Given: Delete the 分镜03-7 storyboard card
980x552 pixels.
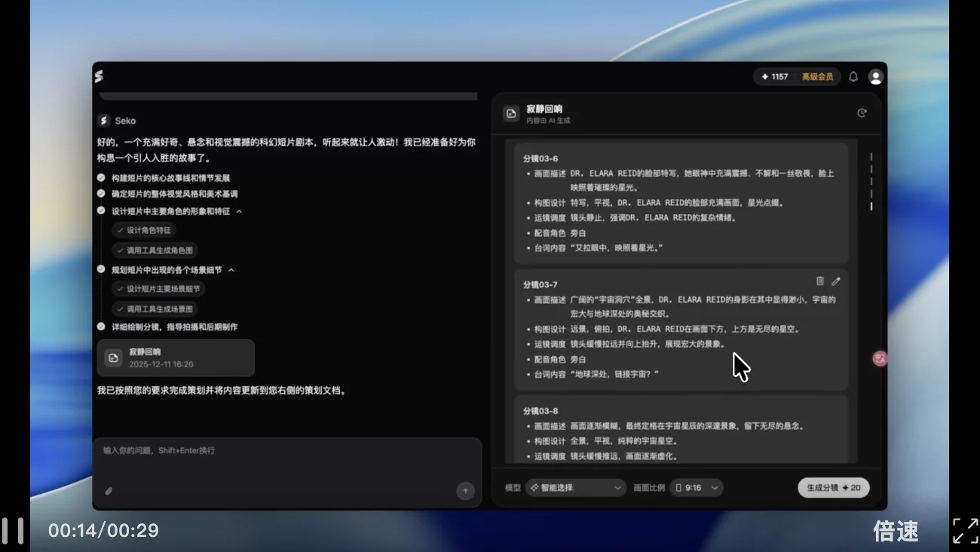Looking at the screenshot, I should pos(820,281).
